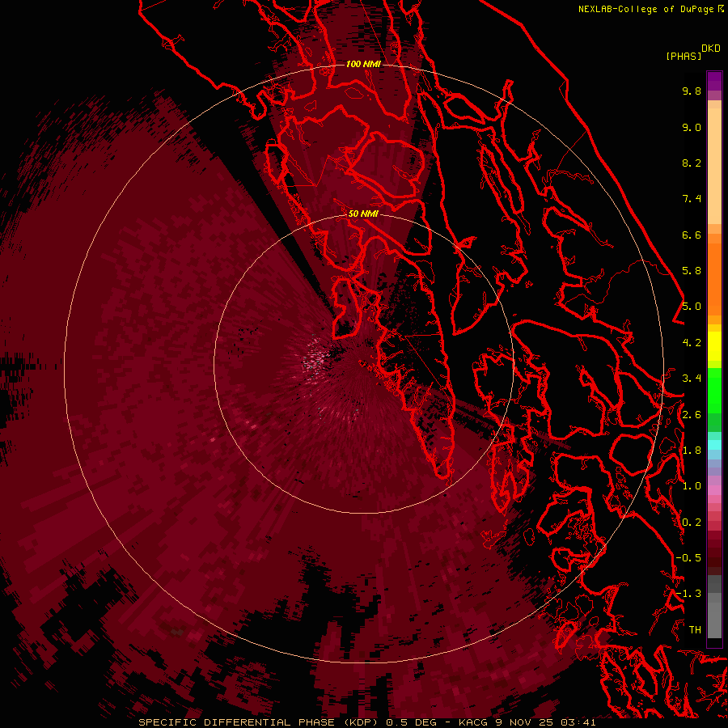Click the 50 NMI range ring label
The height and width of the screenshot is (728, 728).
pos(363,214)
